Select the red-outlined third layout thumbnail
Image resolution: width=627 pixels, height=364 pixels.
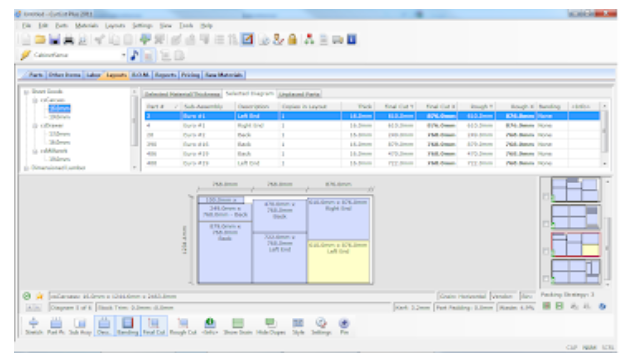(x=576, y=244)
